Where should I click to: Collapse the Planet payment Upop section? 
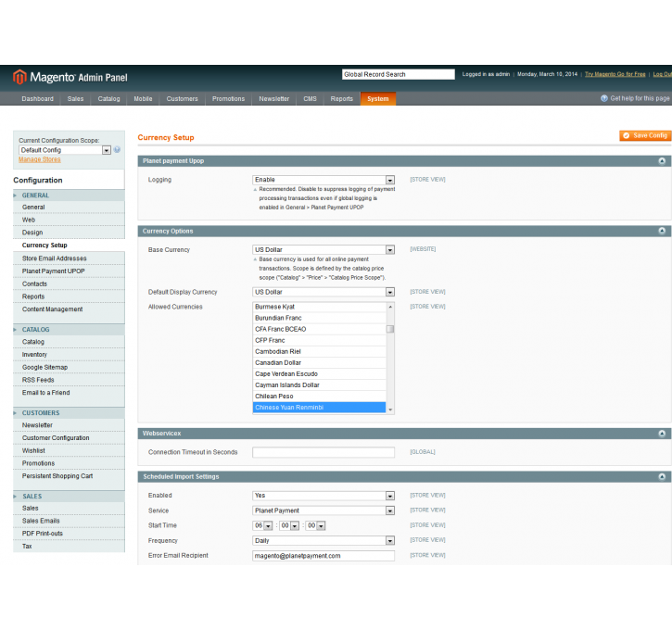662,161
